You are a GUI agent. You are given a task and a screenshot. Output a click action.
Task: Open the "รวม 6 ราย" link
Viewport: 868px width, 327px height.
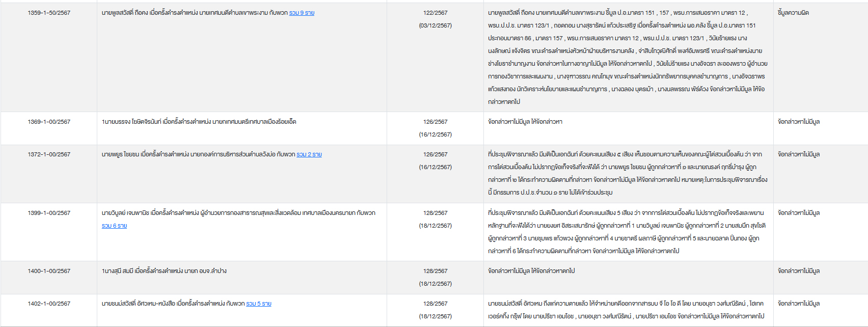point(114,226)
